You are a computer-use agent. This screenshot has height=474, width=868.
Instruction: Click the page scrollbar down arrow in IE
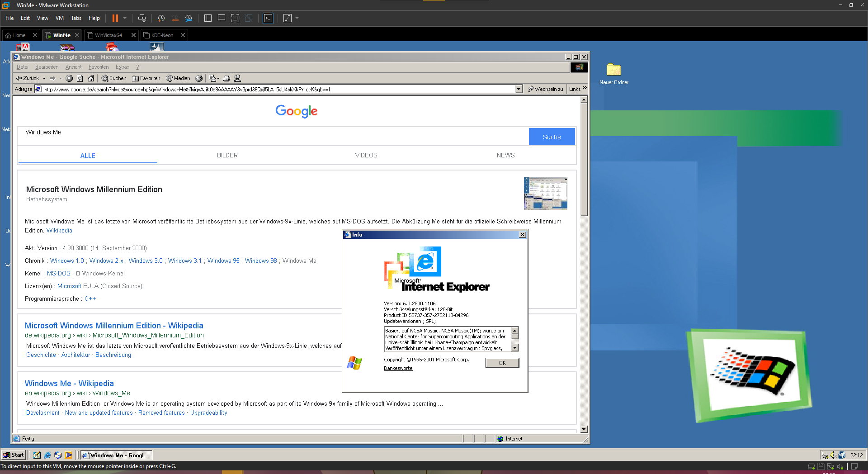click(x=584, y=429)
